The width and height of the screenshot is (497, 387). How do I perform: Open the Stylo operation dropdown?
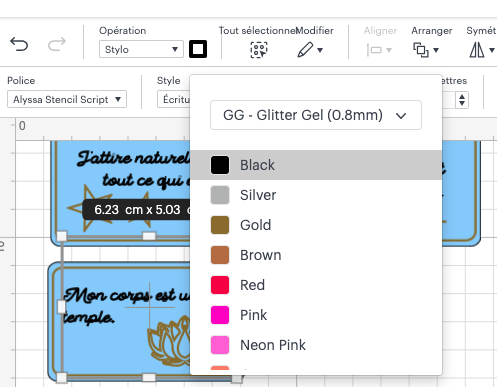pyautogui.click(x=141, y=49)
